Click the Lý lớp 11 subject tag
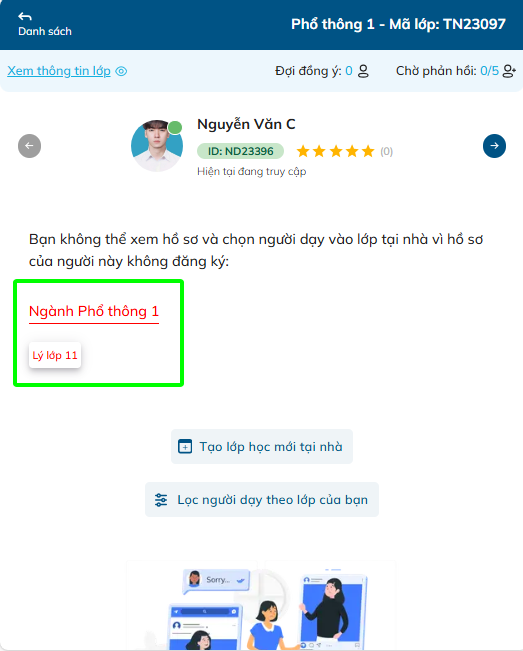This screenshot has width=523, height=651. pyautogui.click(x=55, y=355)
